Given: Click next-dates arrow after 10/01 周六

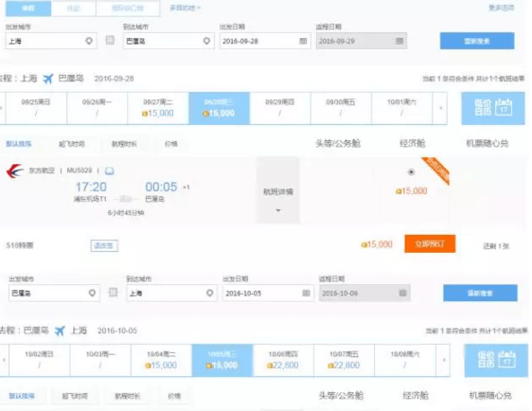Looking at the screenshot, I should pyautogui.click(x=441, y=108).
